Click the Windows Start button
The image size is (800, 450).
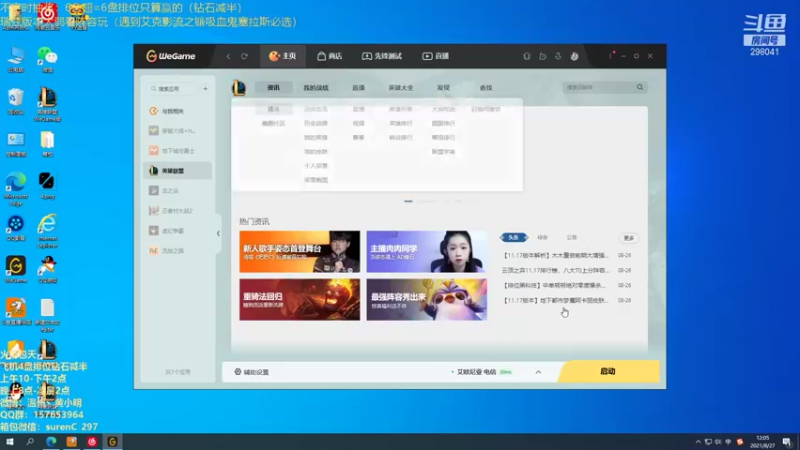pos(10,442)
